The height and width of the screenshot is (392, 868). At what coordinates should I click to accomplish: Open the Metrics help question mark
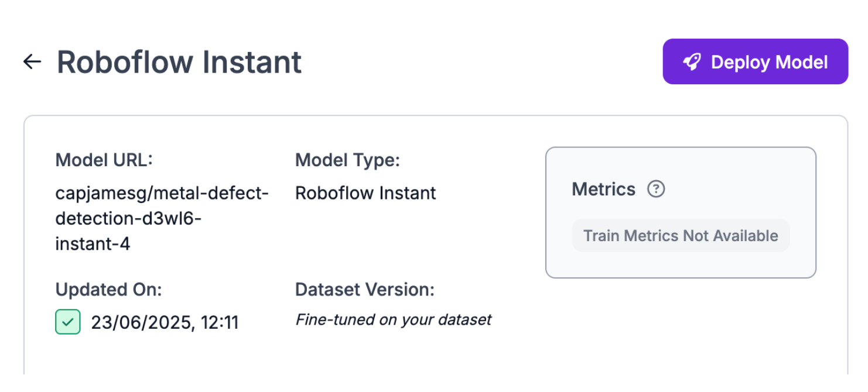pyautogui.click(x=656, y=189)
